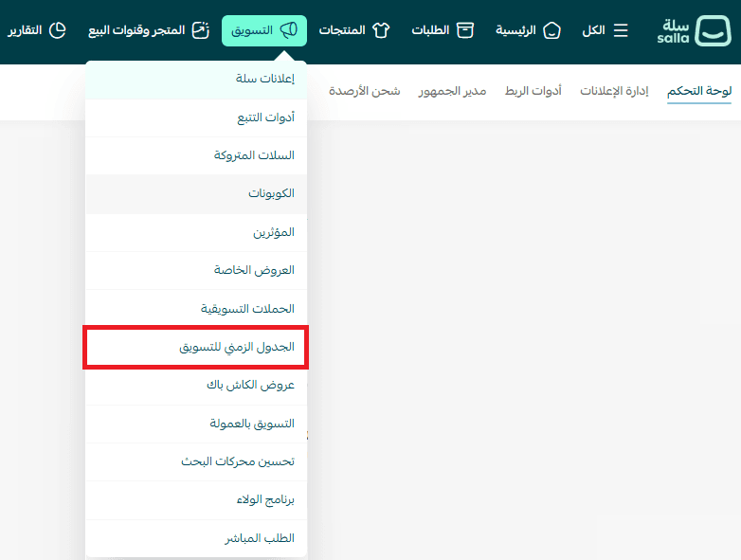This screenshot has height=560, width=741.
Task: Switch to the إدارة الإعلانات tab
Action: pyautogui.click(x=614, y=91)
